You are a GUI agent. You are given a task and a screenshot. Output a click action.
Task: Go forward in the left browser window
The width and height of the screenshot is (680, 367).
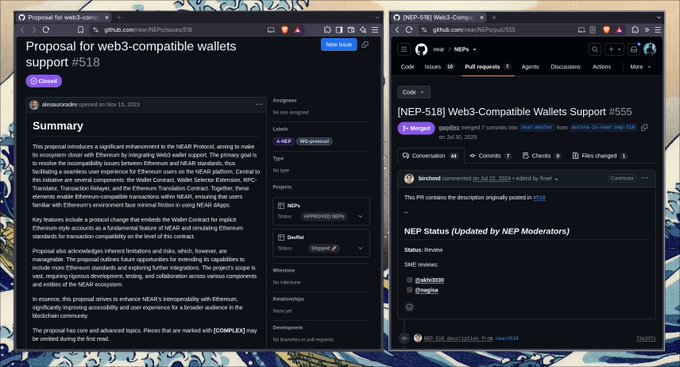34,29
